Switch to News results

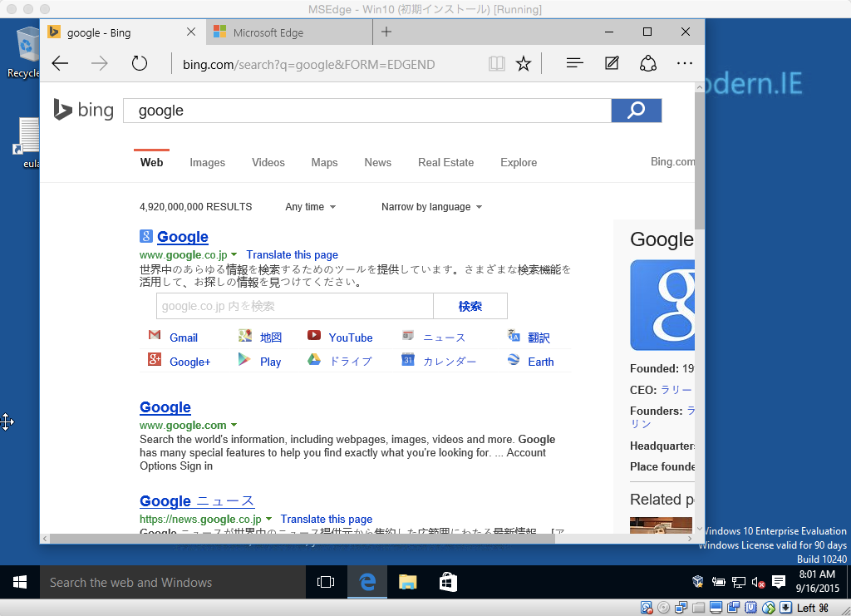pyautogui.click(x=378, y=162)
